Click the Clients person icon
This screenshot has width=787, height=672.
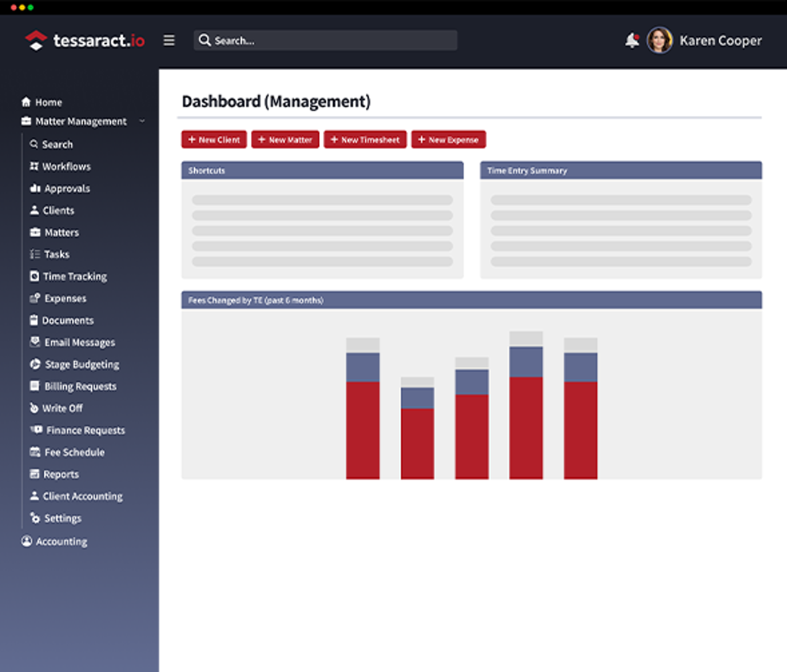click(35, 210)
